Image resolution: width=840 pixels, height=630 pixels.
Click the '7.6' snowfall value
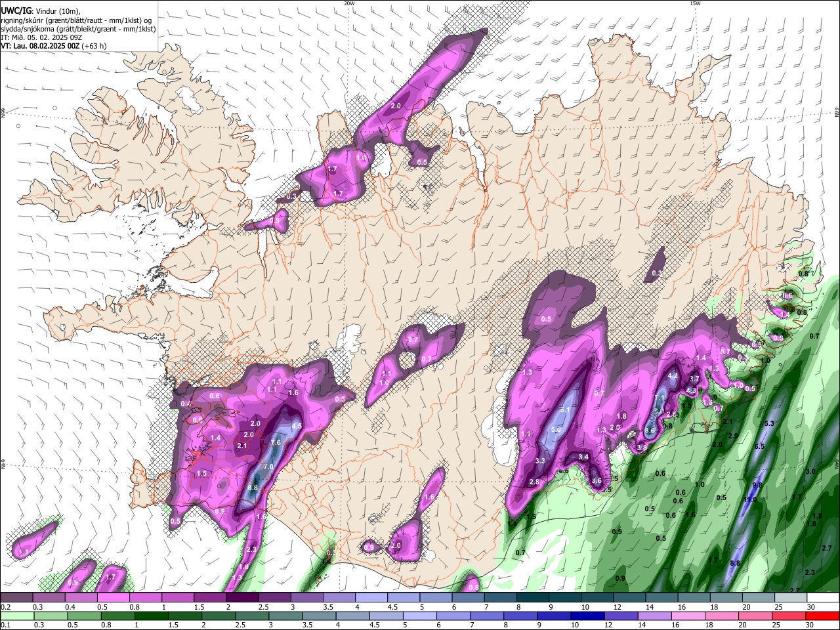(276, 443)
